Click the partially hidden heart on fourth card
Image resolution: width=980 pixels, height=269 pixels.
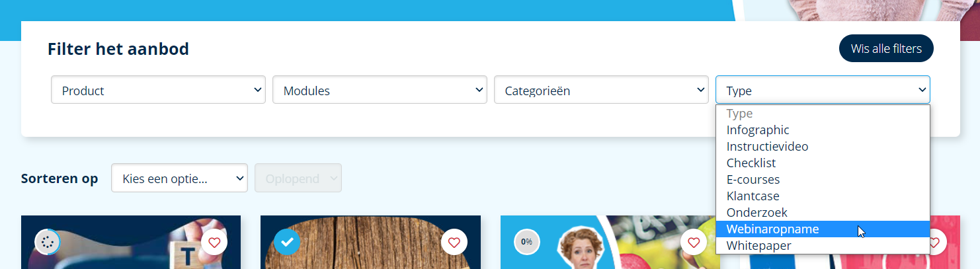936,243
